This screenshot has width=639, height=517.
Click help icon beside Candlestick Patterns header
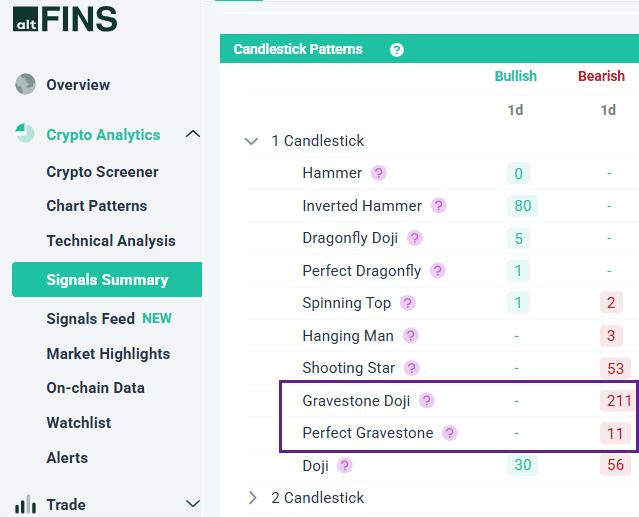pos(397,49)
